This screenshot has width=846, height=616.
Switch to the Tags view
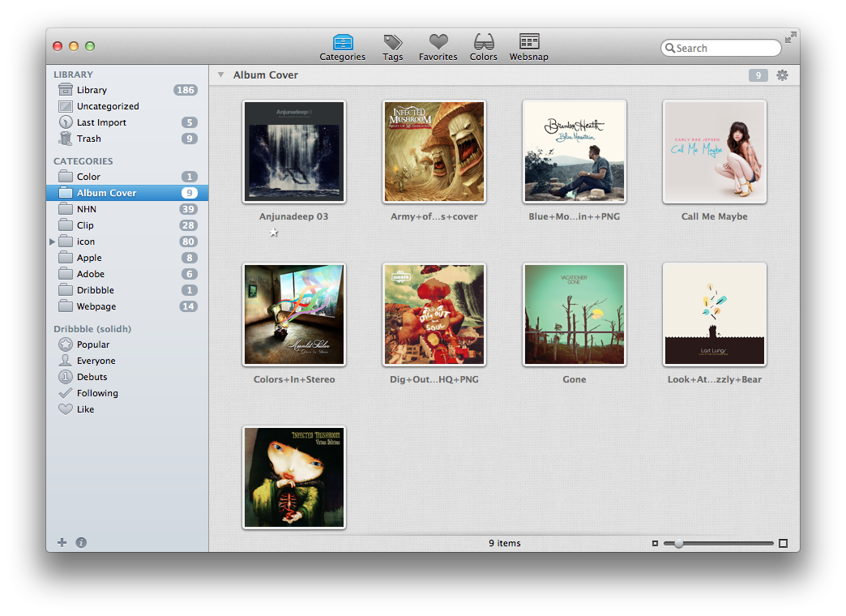(x=393, y=48)
